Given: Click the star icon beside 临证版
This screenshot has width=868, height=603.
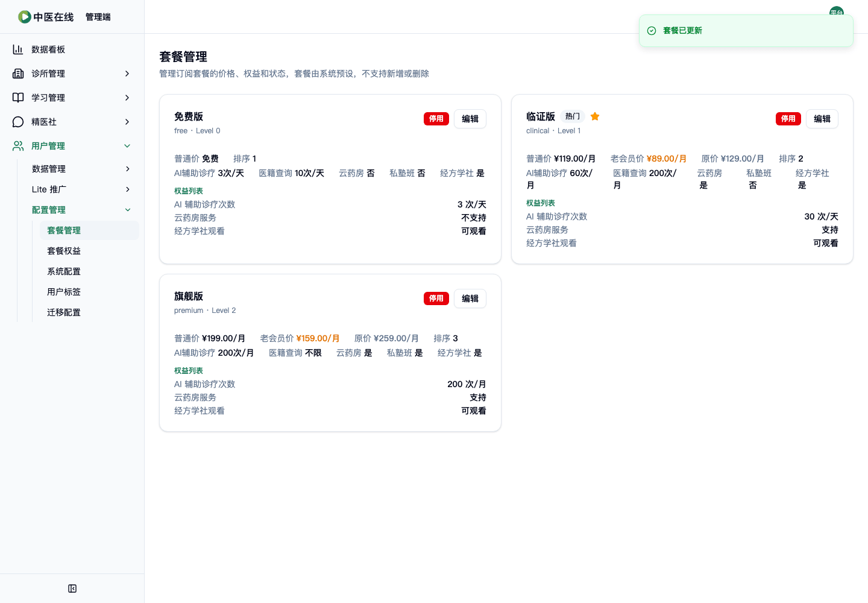Looking at the screenshot, I should coord(595,116).
